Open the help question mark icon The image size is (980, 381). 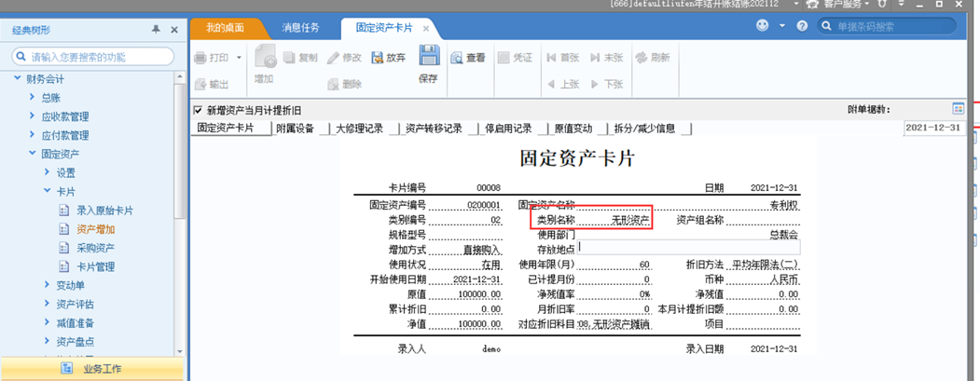click(803, 26)
